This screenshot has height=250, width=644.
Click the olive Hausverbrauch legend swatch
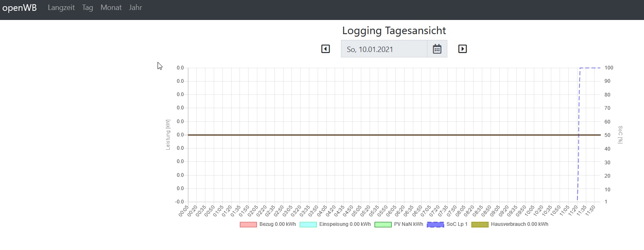point(480,225)
